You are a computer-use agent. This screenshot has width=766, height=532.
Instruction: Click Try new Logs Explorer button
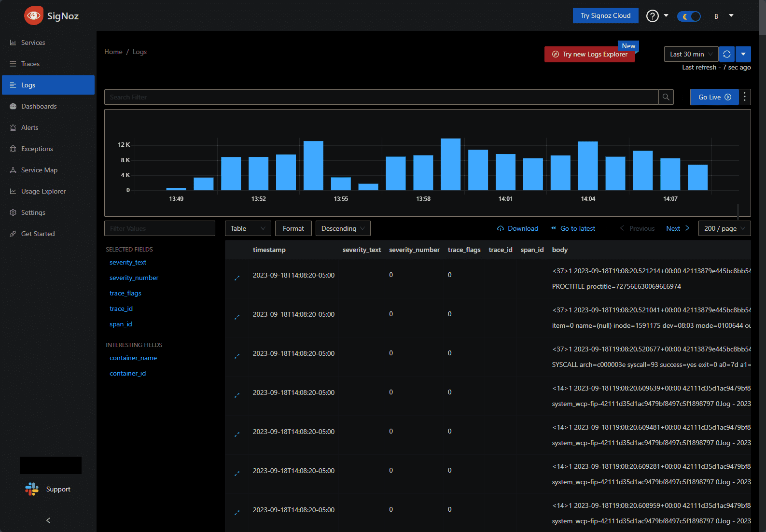(589, 54)
